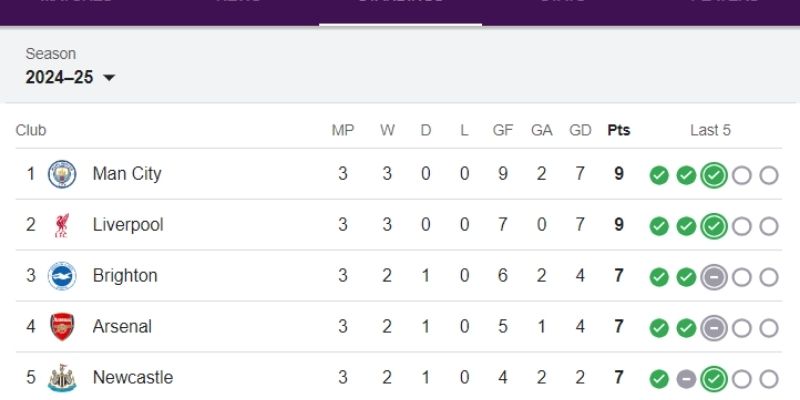Click the Pts column header
Screen dimensions: 800x400
pos(619,130)
